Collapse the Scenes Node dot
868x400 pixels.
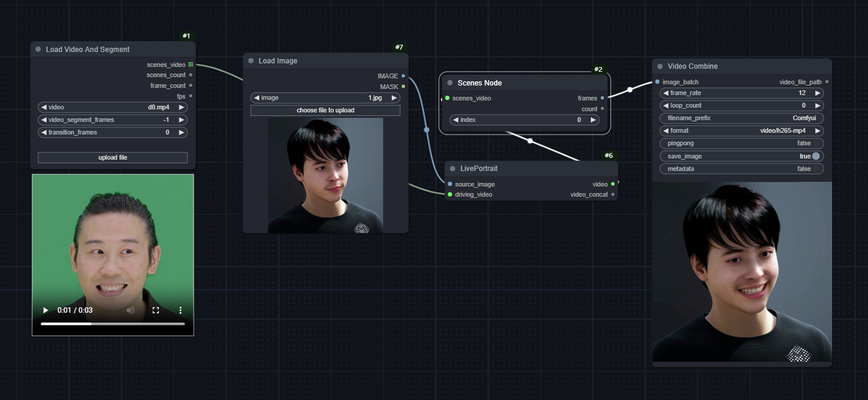click(x=450, y=83)
